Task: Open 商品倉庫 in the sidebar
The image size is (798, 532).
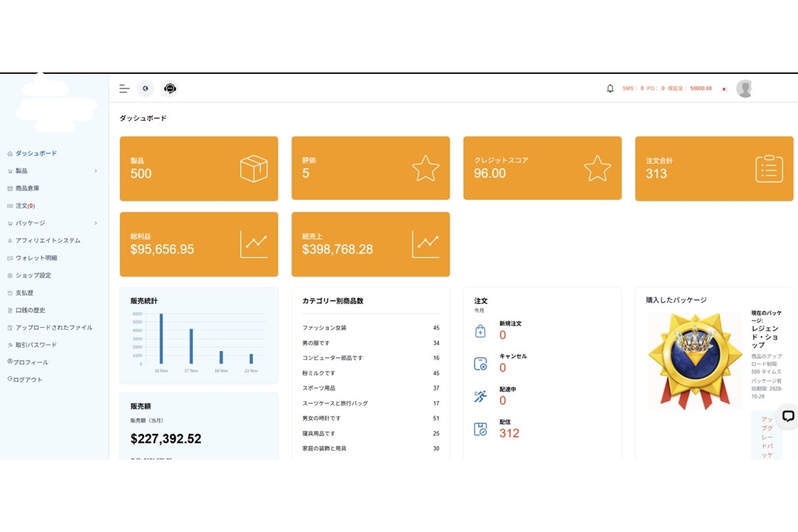Action: tap(27, 188)
